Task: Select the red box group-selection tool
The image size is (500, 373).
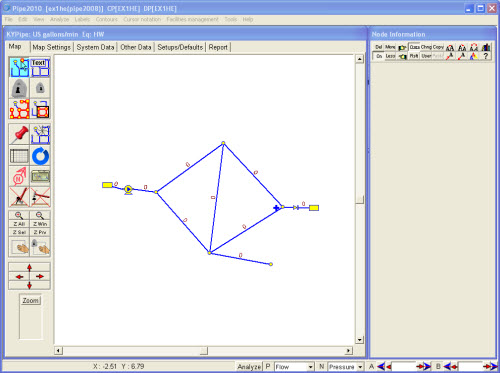Action: (40, 109)
